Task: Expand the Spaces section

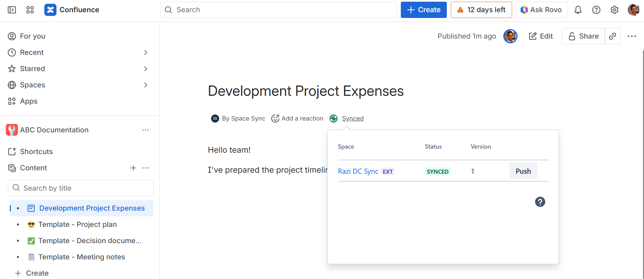Action: [x=145, y=85]
